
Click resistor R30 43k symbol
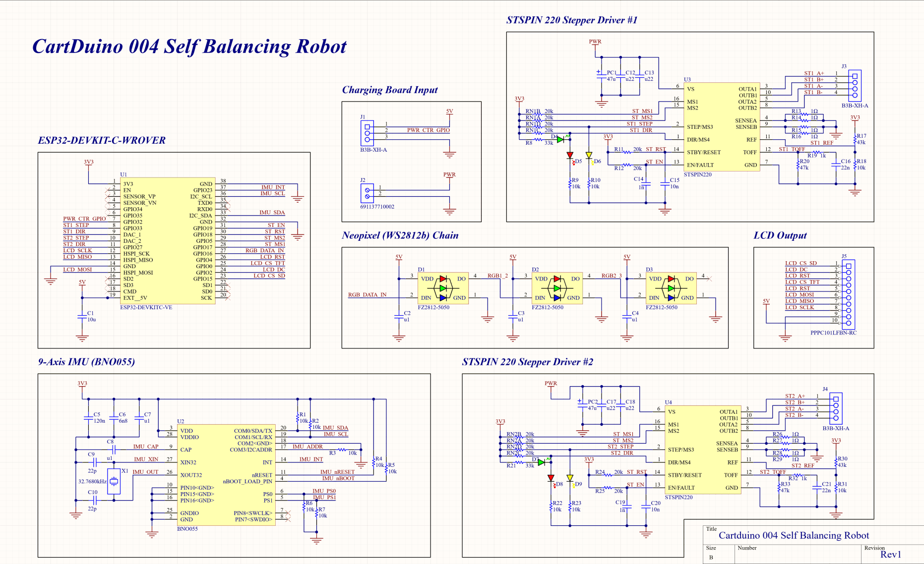(836, 462)
